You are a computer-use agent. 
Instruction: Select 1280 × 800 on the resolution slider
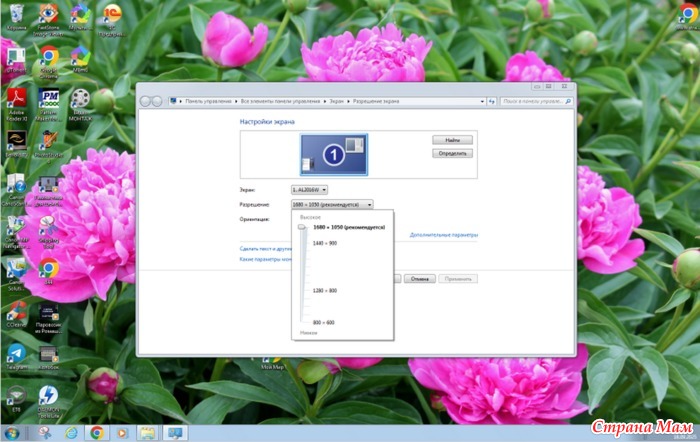coord(325,290)
